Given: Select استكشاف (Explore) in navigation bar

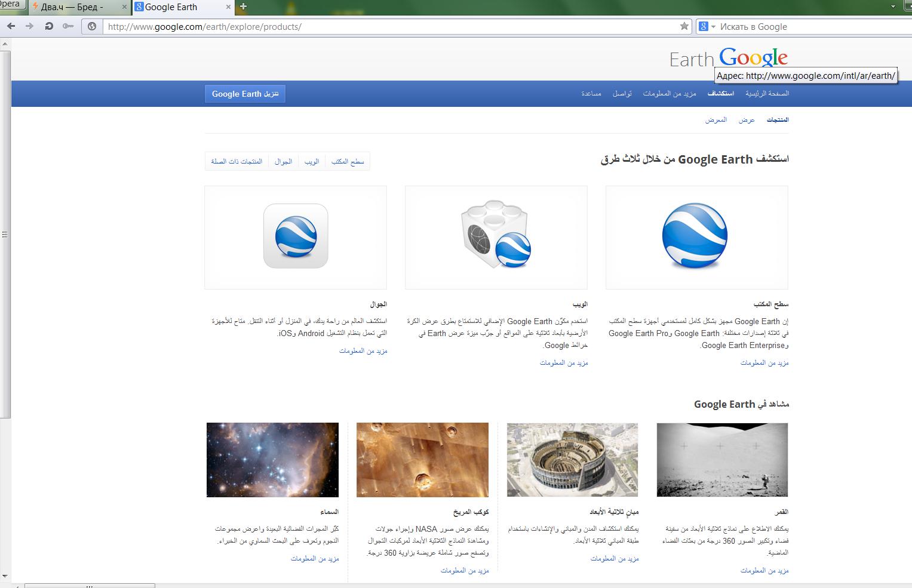Looking at the screenshot, I should point(721,94).
